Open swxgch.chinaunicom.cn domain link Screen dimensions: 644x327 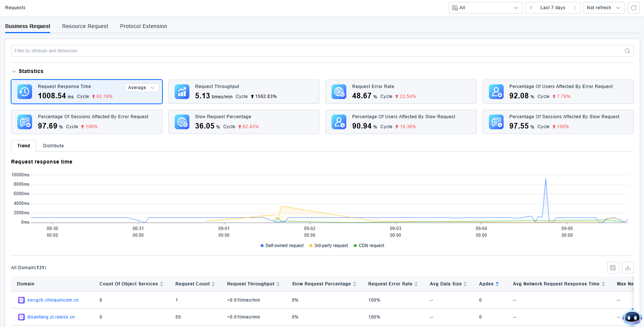point(53,300)
